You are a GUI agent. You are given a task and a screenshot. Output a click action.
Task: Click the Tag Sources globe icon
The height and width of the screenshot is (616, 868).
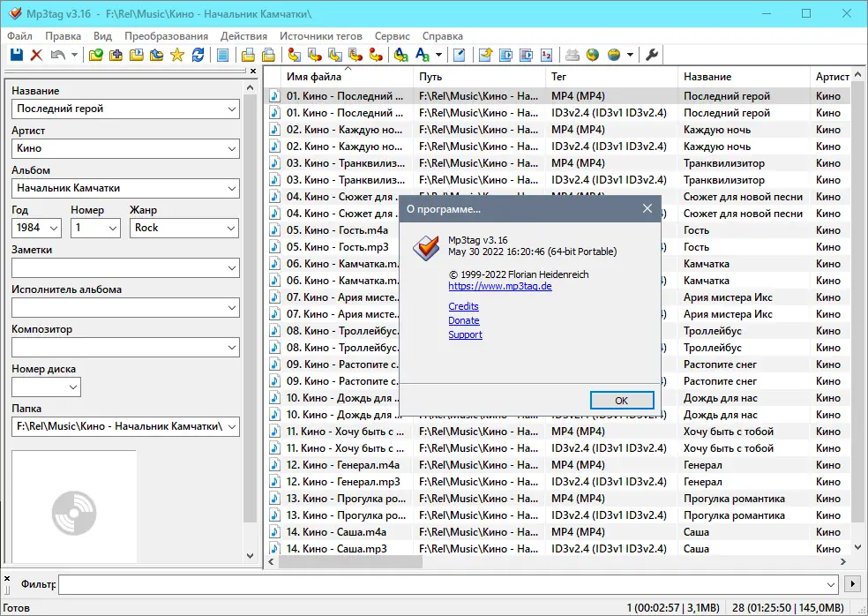click(x=613, y=55)
